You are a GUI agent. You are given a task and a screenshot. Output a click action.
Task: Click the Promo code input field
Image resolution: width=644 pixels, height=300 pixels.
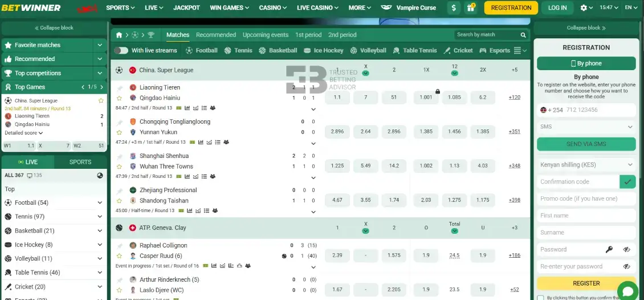586,198
